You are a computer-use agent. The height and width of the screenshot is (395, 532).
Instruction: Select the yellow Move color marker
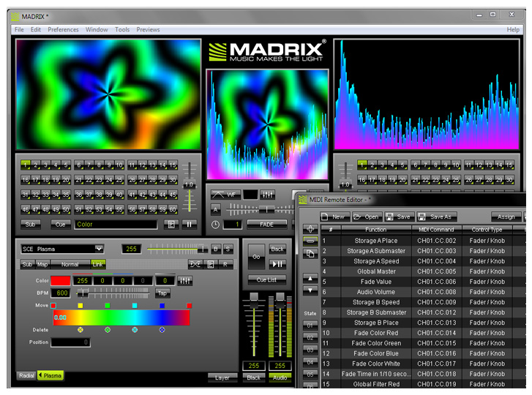(x=80, y=306)
